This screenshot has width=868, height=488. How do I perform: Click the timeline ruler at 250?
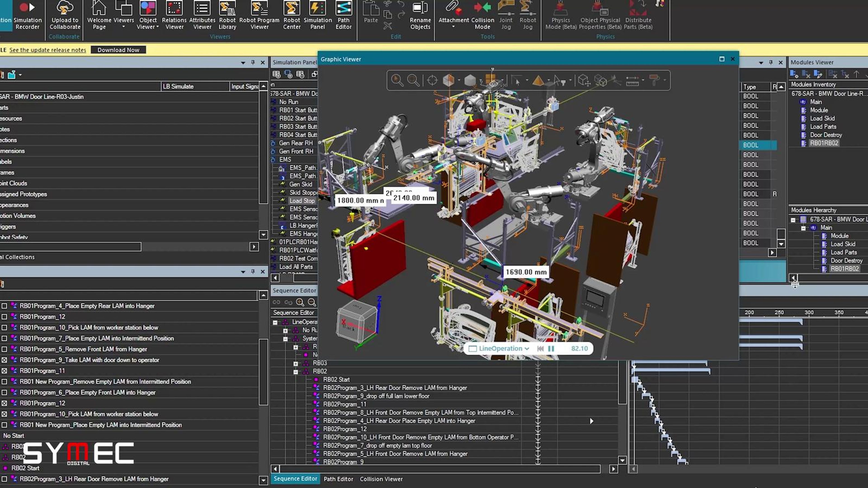tap(779, 312)
